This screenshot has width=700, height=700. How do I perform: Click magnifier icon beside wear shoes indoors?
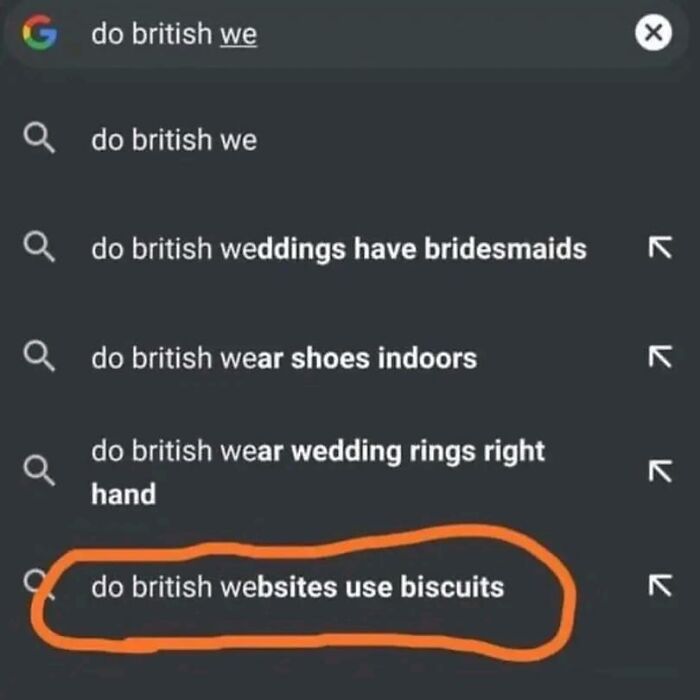(x=39, y=356)
